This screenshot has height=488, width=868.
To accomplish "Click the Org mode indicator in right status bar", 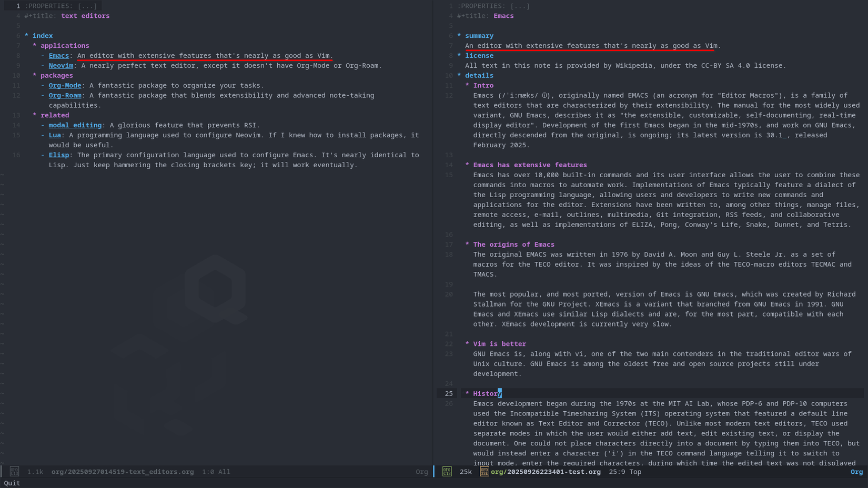I will tap(857, 472).
